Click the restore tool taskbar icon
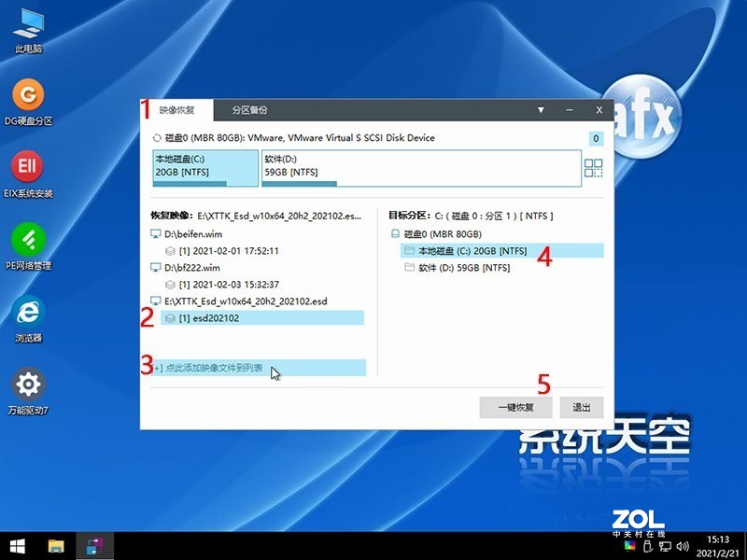This screenshot has height=560, width=747. [95, 546]
